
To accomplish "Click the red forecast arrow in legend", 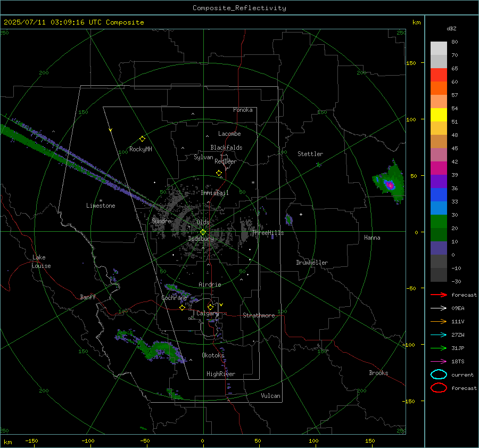I will (x=439, y=295).
